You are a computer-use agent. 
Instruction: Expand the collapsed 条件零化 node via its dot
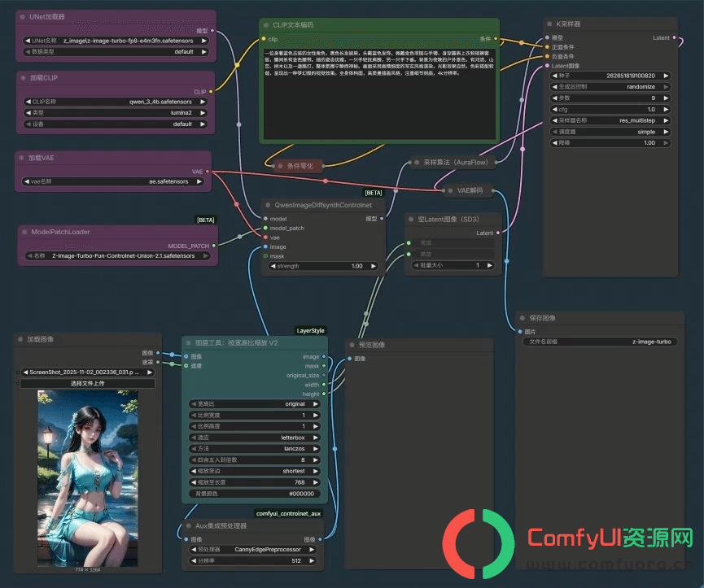(x=280, y=167)
